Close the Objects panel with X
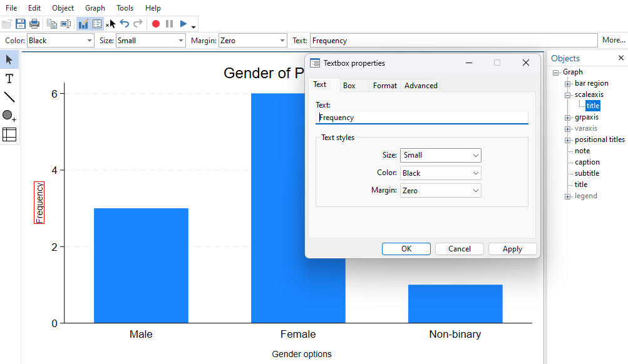This screenshot has width=628, height=364. tap(620, 58)
